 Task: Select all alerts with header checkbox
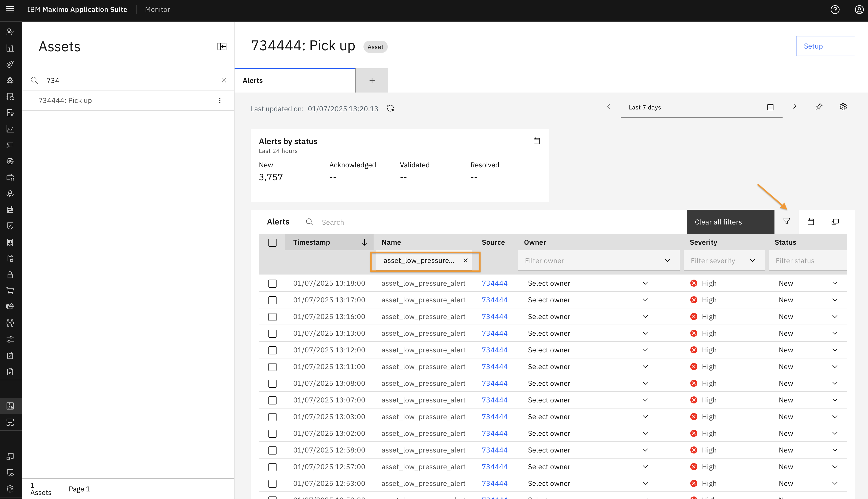pos(272,243)
